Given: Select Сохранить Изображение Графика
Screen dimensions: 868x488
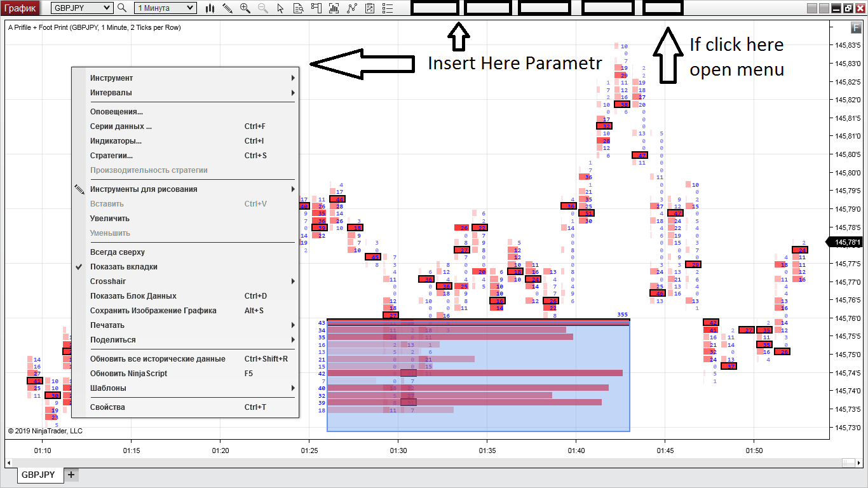Looking at the screenshot, I should (x=185, y=311).
